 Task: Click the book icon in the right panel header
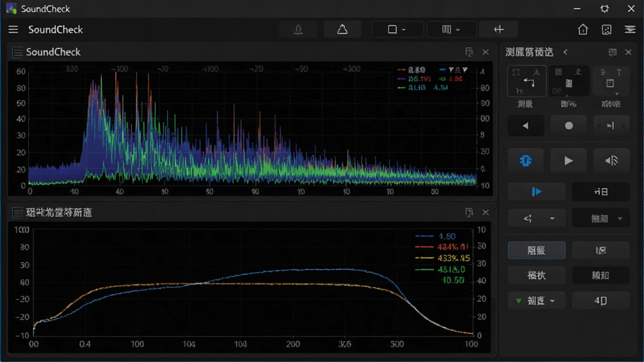click(x=613, y=52)
